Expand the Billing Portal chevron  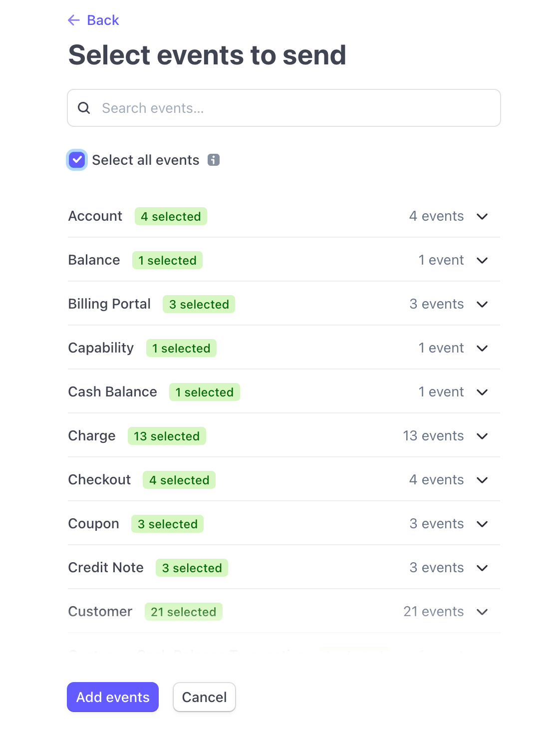click(482, 304)
